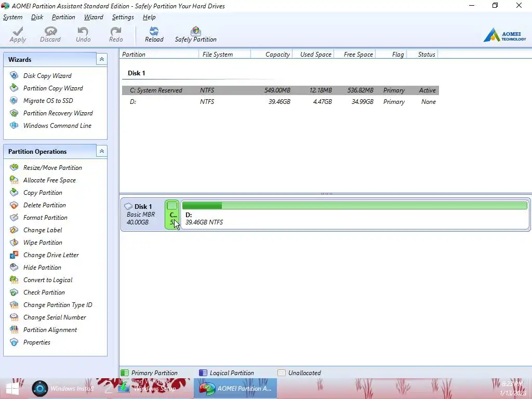Select the C: partition block in disk map

(x=172, y=215)
